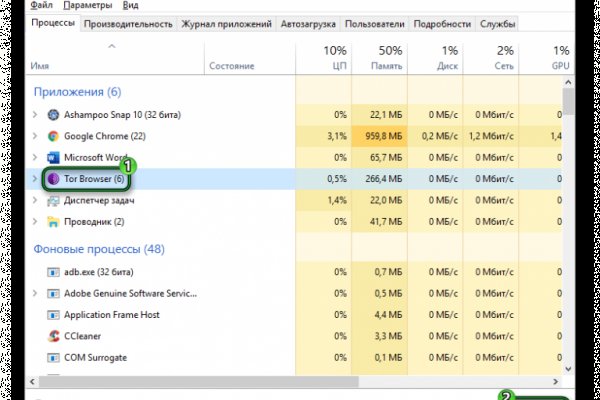
Task: Expand the Проводник process group
Action: pos(36,221)
